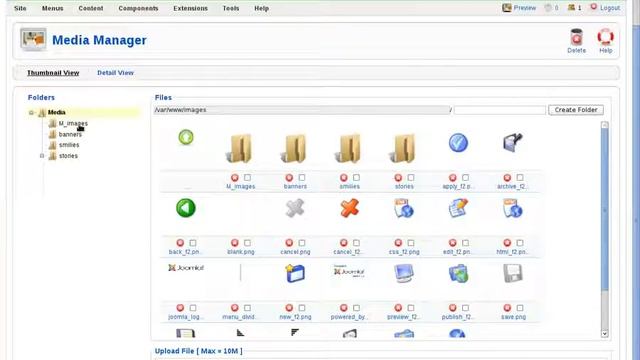Click the new folder name input field
The image size is (640, 360).
500,110
